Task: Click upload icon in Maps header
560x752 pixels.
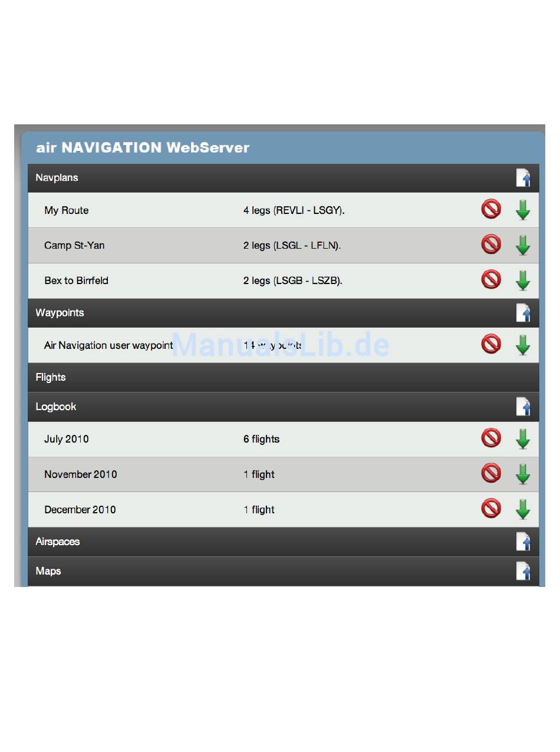Action: click(x=523, y=571)
